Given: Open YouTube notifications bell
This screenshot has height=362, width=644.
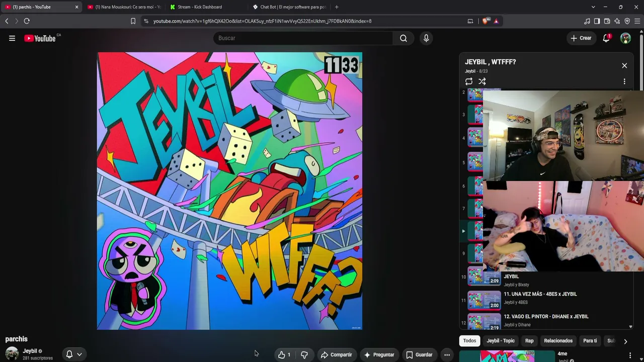Looking at the screenshot, I should [x=606, y=38].
